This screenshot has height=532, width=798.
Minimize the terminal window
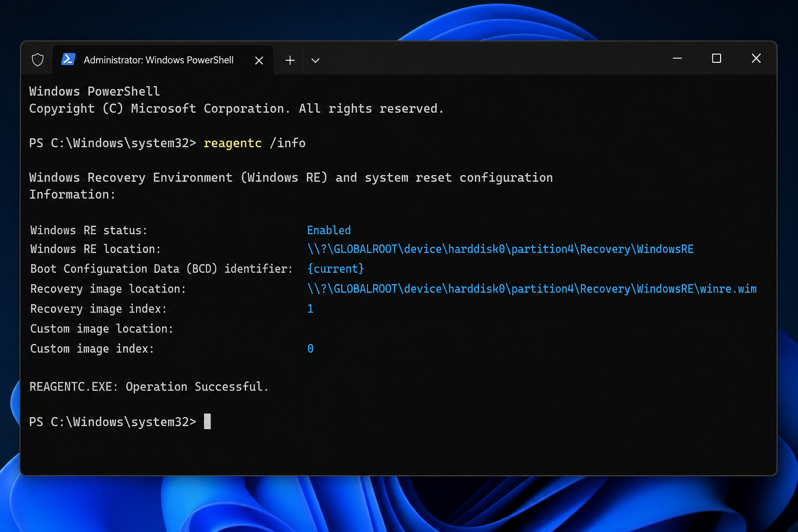coord(677,58)
